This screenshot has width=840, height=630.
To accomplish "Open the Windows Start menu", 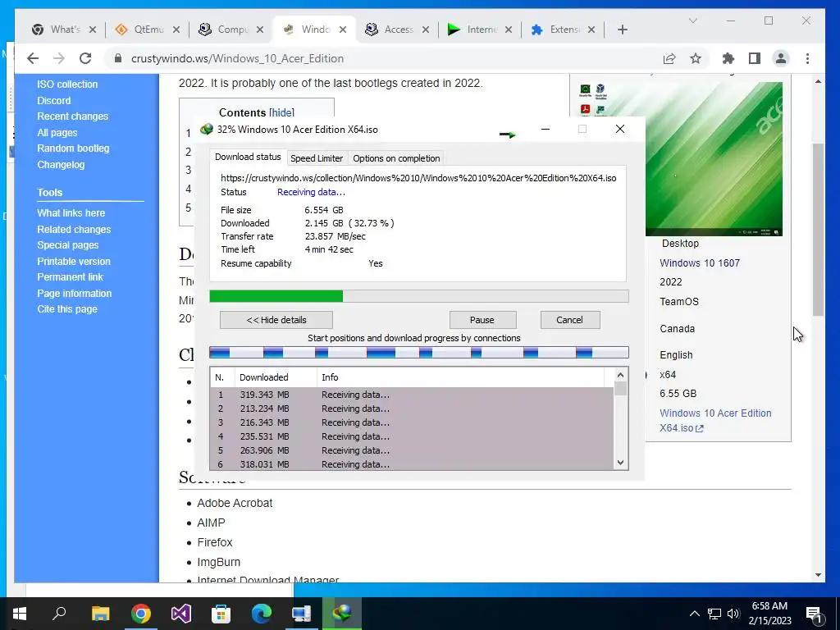I will 20,614.
